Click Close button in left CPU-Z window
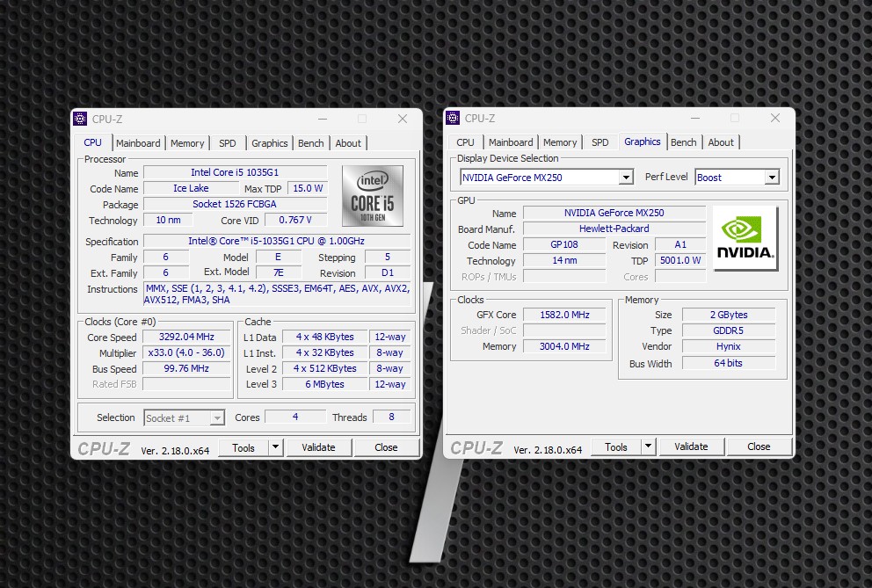 click(386, 447)
